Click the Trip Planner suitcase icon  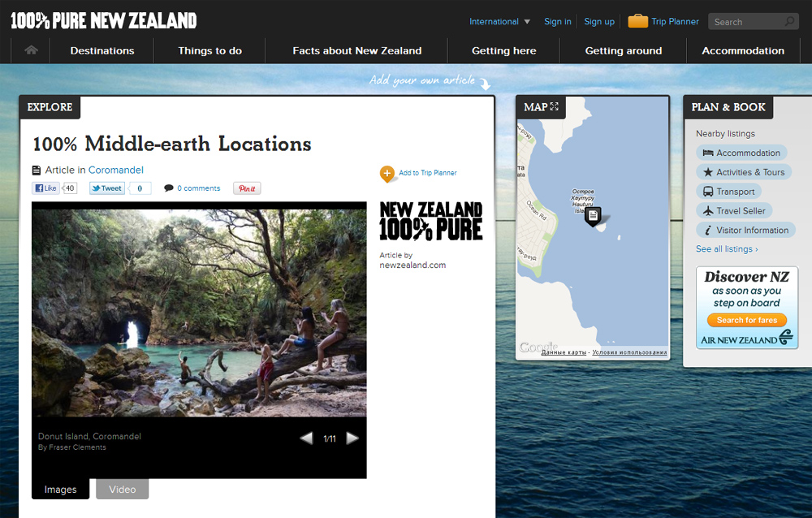click(x=637, y=21)
